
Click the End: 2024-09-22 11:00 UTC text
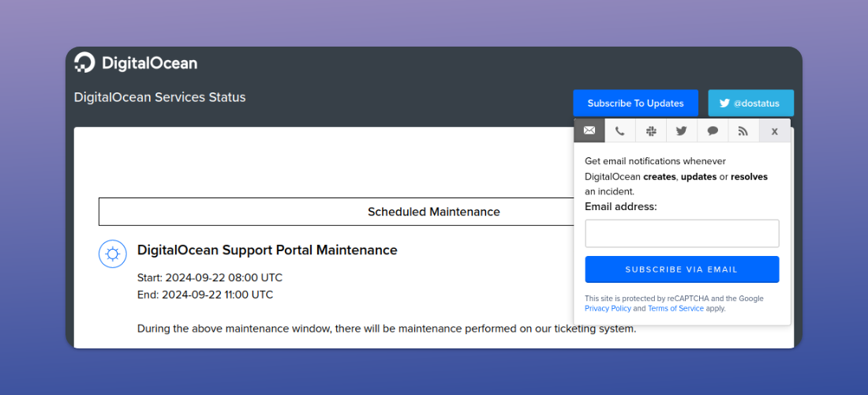click(205, 295)
